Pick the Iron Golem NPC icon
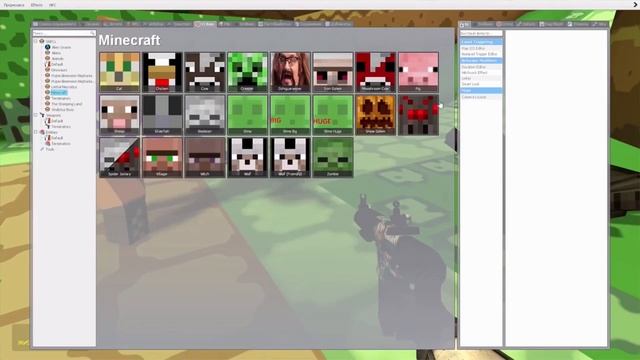The image size is (640, 360). [333, 72]
